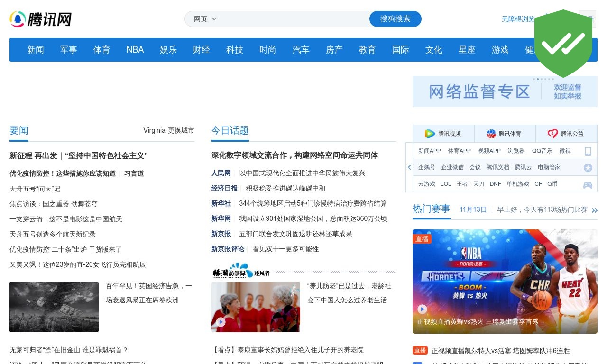Open 天舟五号创造多个航天新纪录 link
The image size is (607, 364).
click(x=53, y=234)
